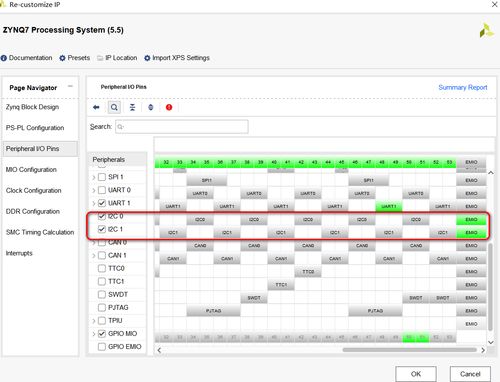Expand the CAN 1 tree node
This screenshot has height=382, width=500.
[94, 256]
